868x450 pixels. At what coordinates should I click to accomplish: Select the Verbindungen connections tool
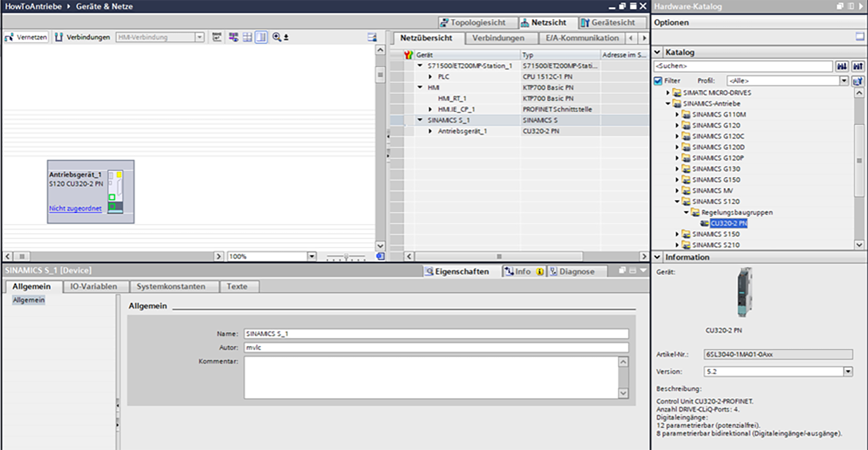point(82,37)
